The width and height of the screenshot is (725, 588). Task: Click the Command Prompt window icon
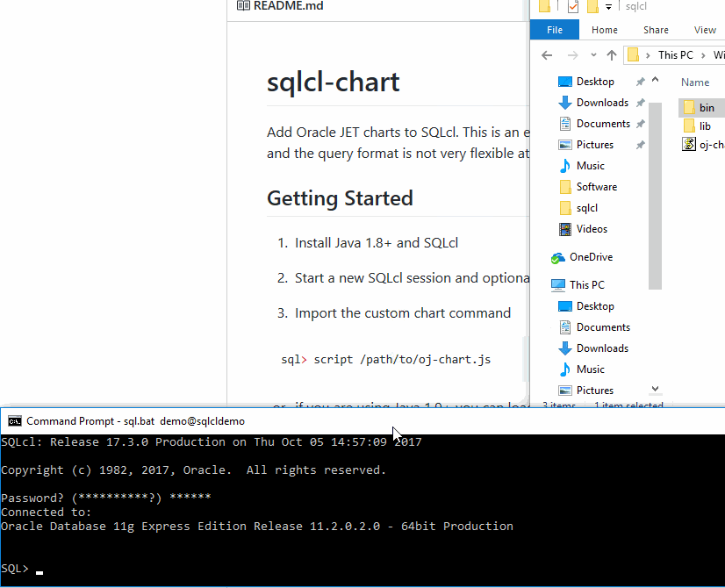point(14,421)
